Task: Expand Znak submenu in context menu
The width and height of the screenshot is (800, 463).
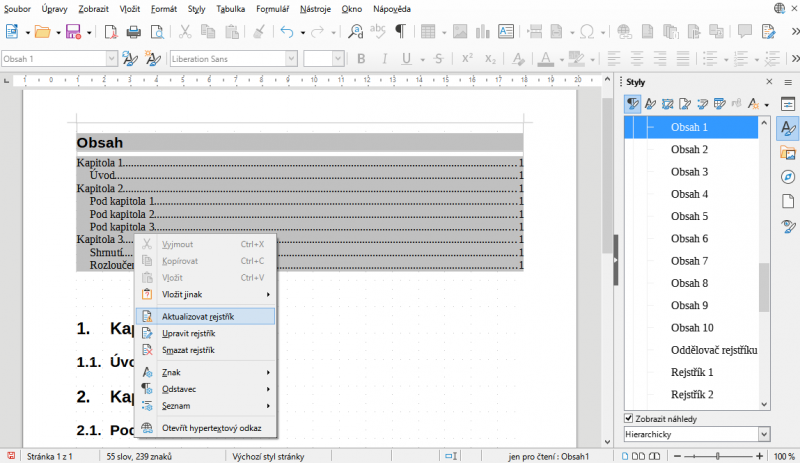Action: click(206, 373)
